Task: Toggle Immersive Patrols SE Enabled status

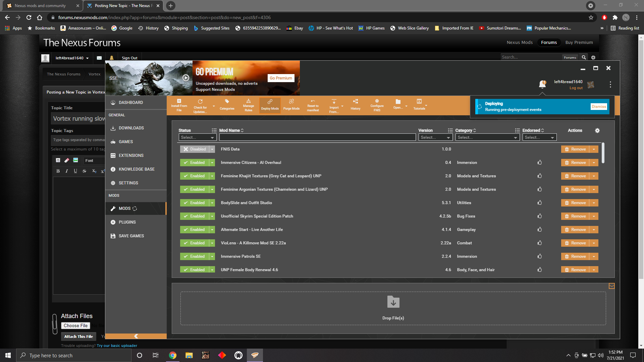Action: (195, 256)
